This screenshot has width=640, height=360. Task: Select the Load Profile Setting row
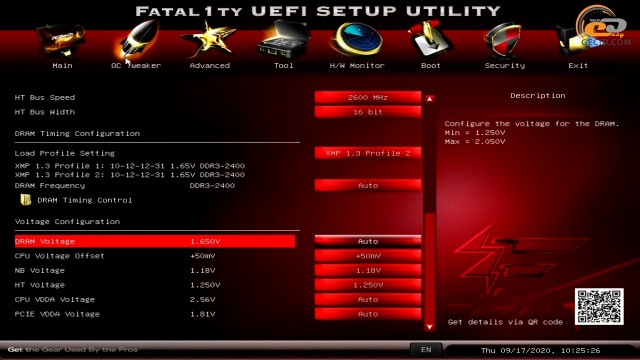[x=155, y=153]
